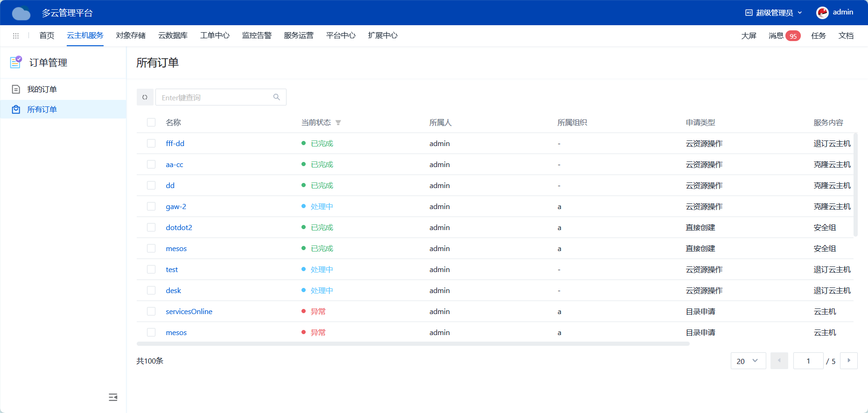Click the 共100条 total count text
Screen dimensions: 868x413
click(x=150, y=361)
